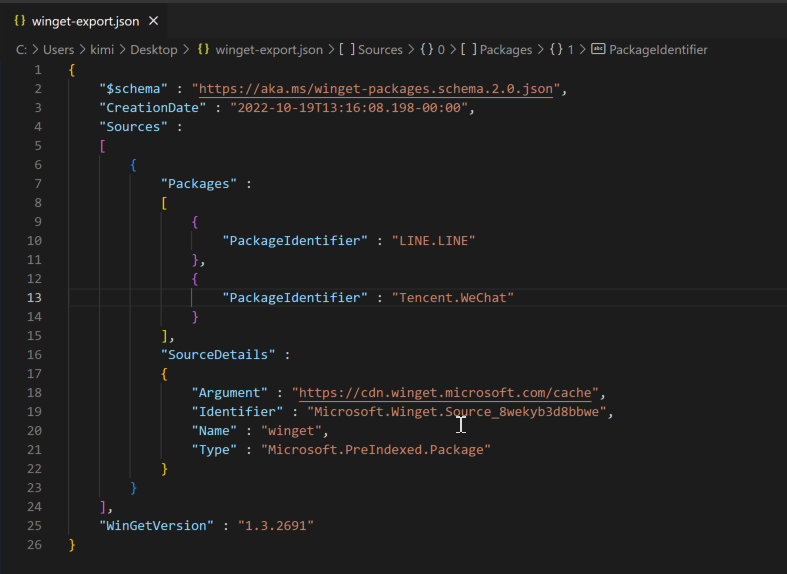Click the "Type" key on line 21
The image size is (787, 574).
tap(214, 450)
